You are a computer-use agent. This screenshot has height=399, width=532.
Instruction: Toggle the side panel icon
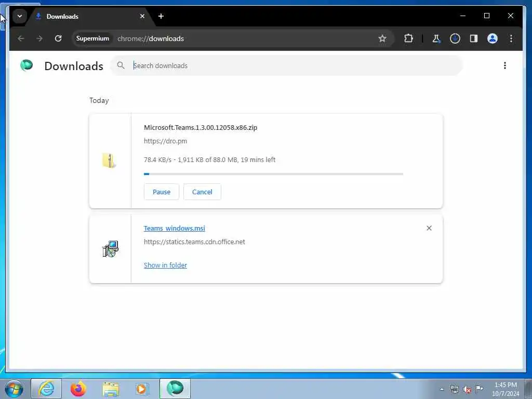click(474, 38)
